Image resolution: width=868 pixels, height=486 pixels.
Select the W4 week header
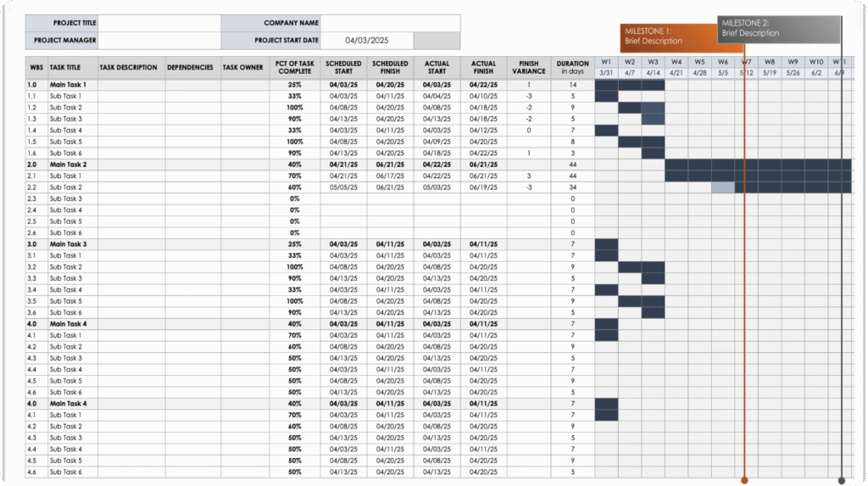[676, 62]
